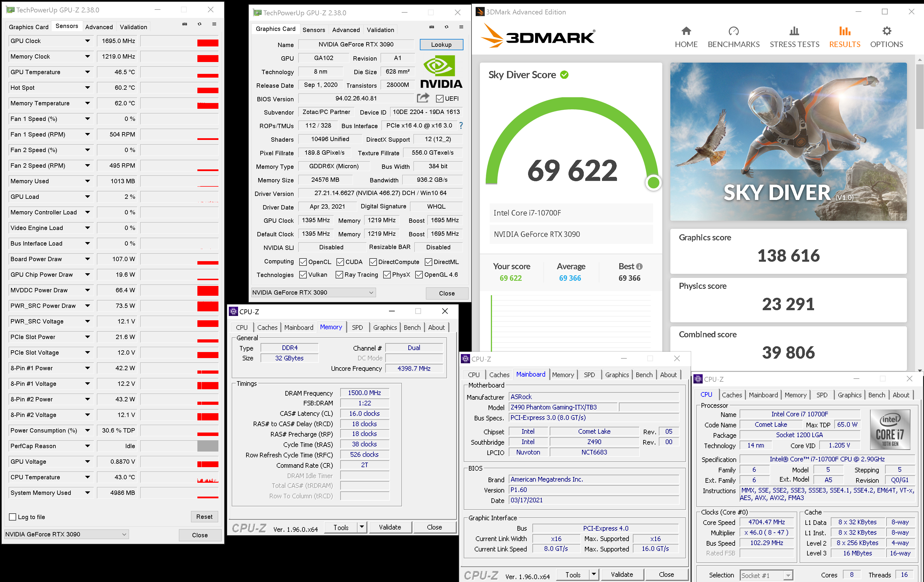
Task: Click the CPU-Z Memory window title icon
Action: pyautogui.click(x=233, y=311)
